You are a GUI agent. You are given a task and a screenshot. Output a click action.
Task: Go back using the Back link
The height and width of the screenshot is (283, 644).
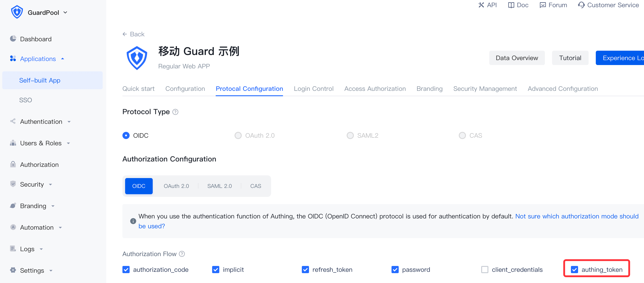(x=133, y=34)
